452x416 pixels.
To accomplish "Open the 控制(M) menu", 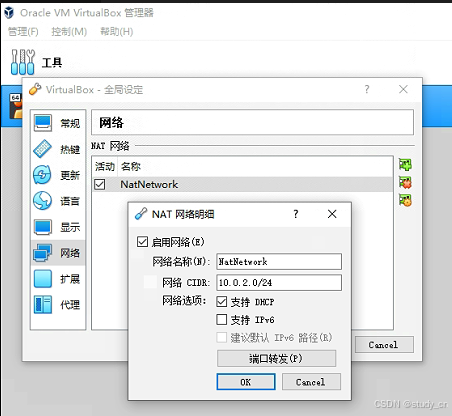I will [x=69, y=32].
